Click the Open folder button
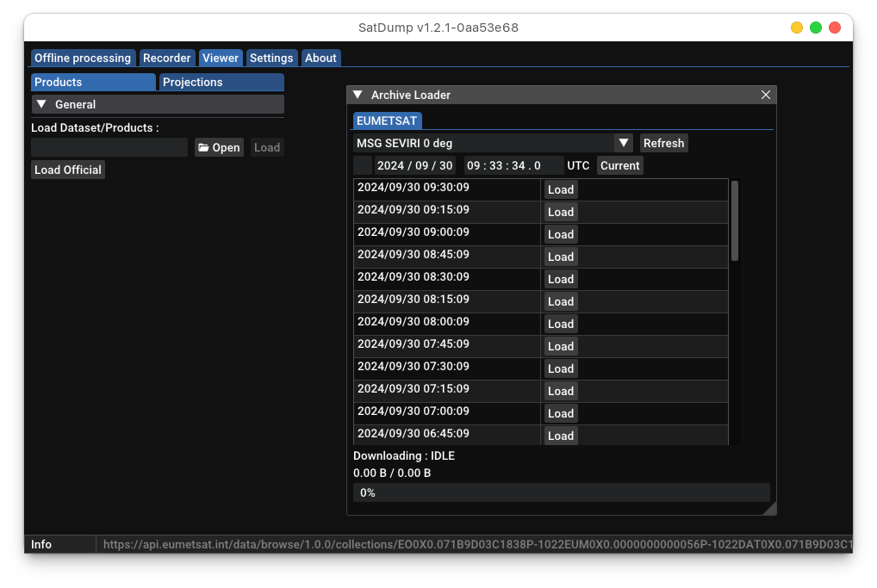Screen dimensions: 877x588 [x=219, y=147]
